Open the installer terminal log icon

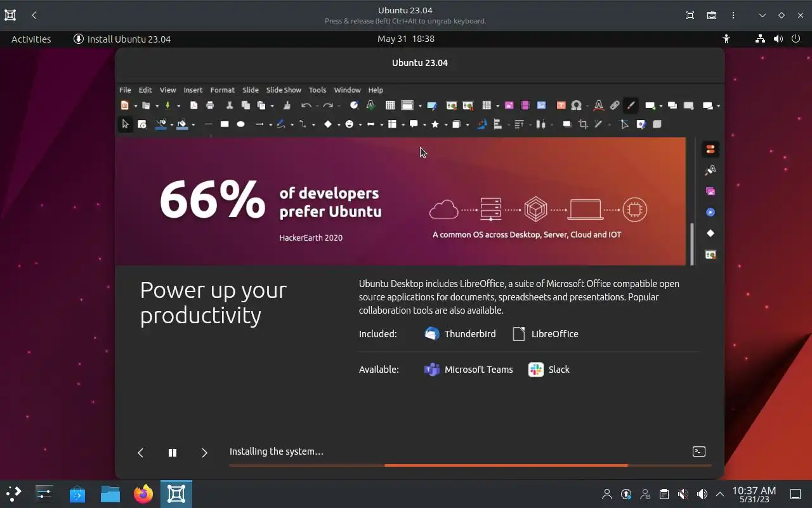point(698,451)
